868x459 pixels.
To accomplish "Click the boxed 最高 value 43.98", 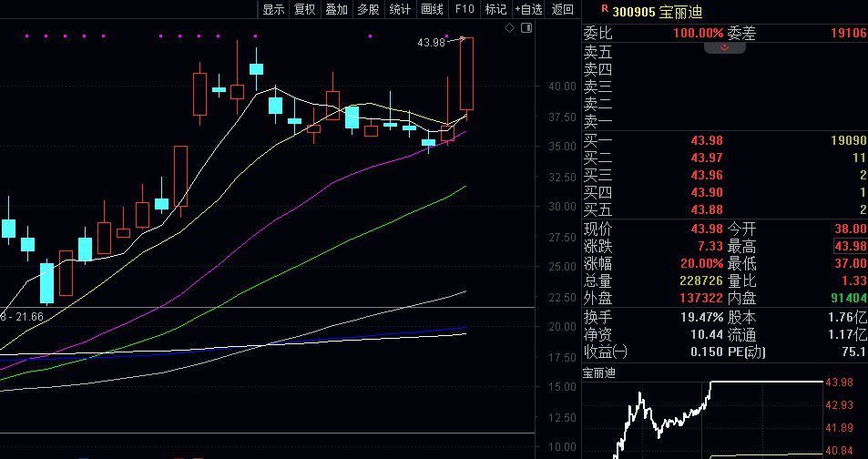I will pos(851,246).
